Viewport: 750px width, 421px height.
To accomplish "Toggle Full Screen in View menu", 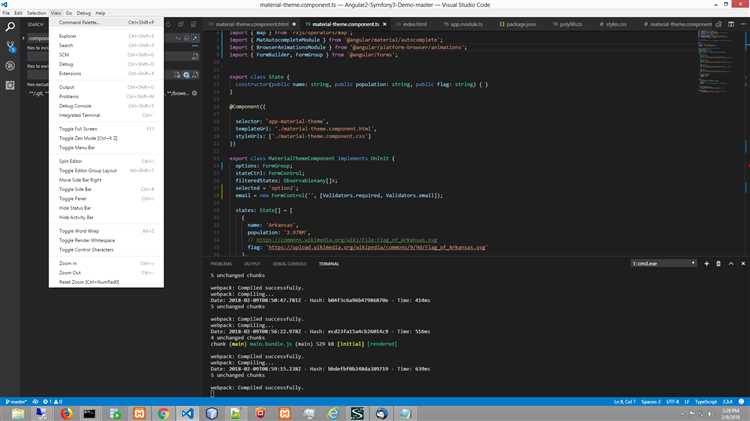I will pos(78,129).
